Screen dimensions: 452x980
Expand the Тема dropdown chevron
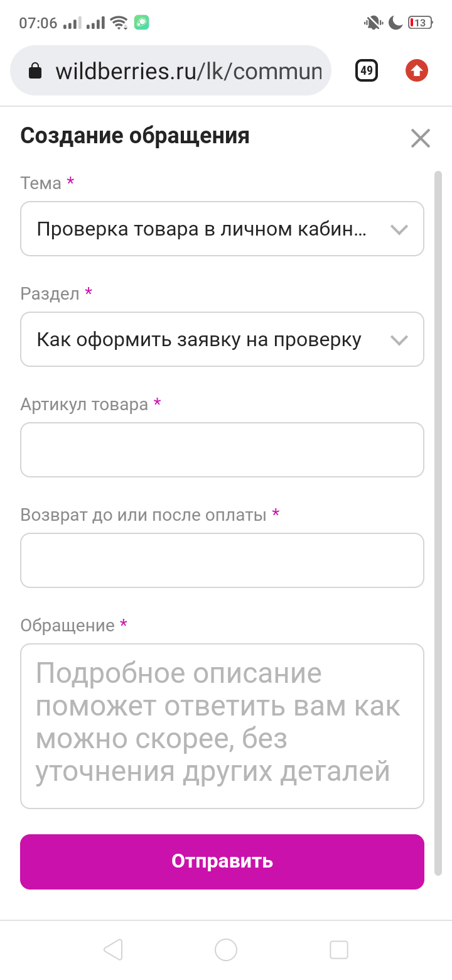tap(399, 229)
